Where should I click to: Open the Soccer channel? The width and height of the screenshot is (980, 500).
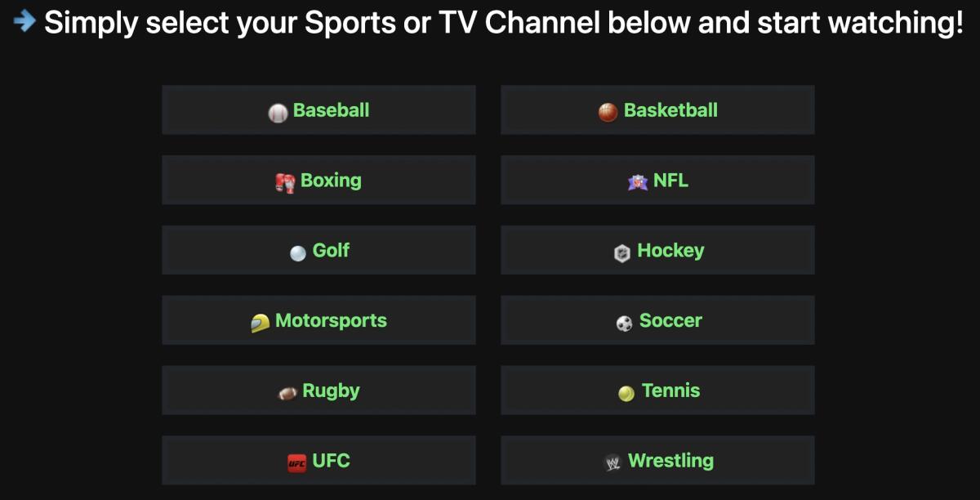pyautogui.click(x=657, y=320)
